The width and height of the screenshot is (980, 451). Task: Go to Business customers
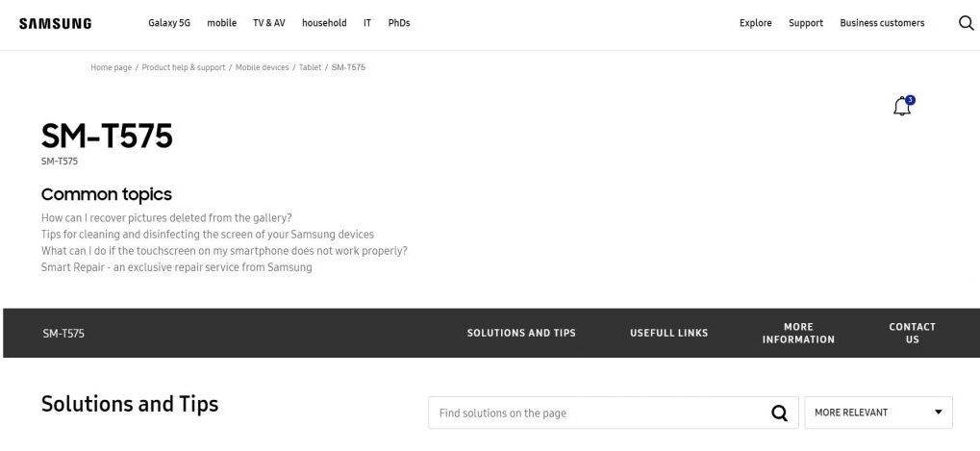pyautogui.click(x=882, y=23)
